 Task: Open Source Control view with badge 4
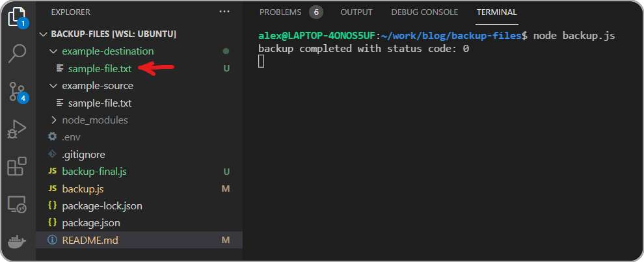click(x=18, y=92)
